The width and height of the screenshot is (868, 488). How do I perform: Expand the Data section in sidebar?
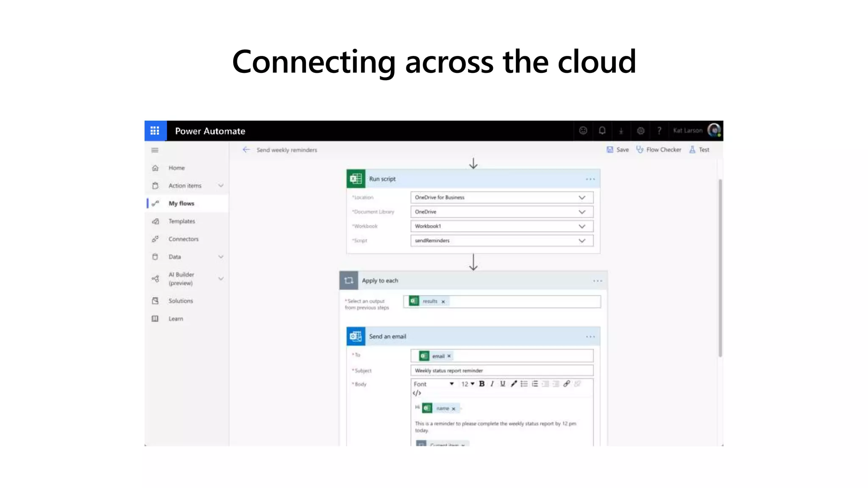221,257
